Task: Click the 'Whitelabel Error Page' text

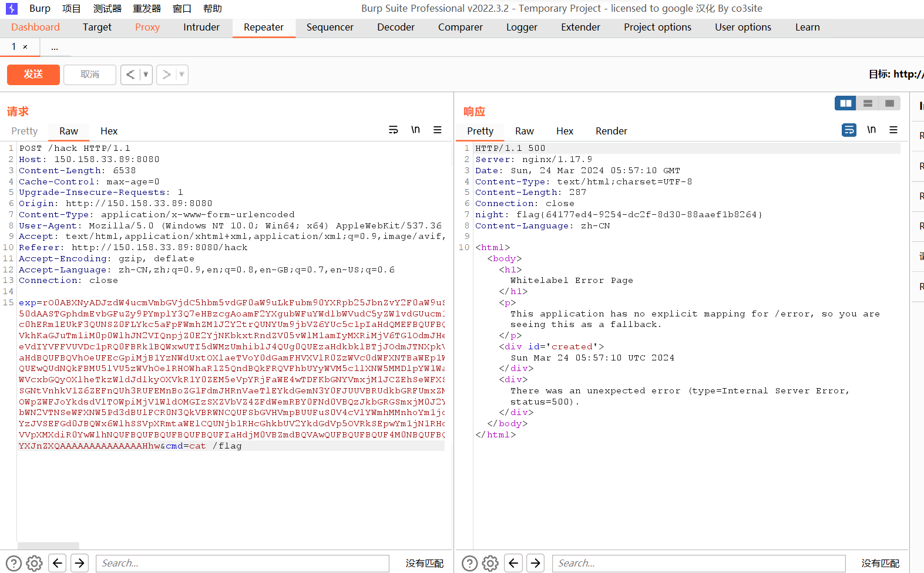Action: (x=572, y=281)
